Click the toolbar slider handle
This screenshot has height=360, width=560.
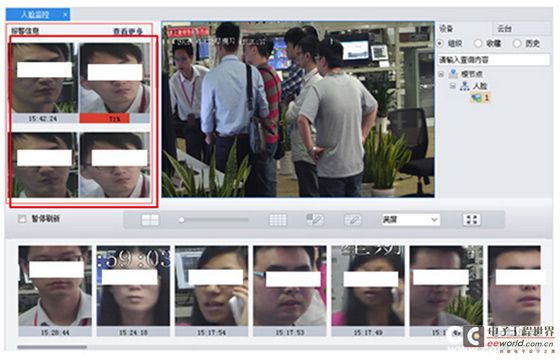coord(181,220)
